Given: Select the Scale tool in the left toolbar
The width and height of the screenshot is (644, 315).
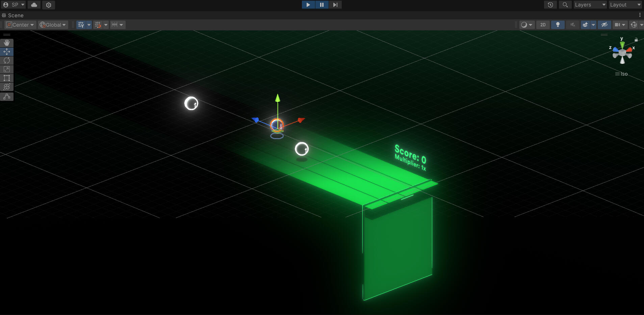Looking at the screenshot, I should [7, 69].
